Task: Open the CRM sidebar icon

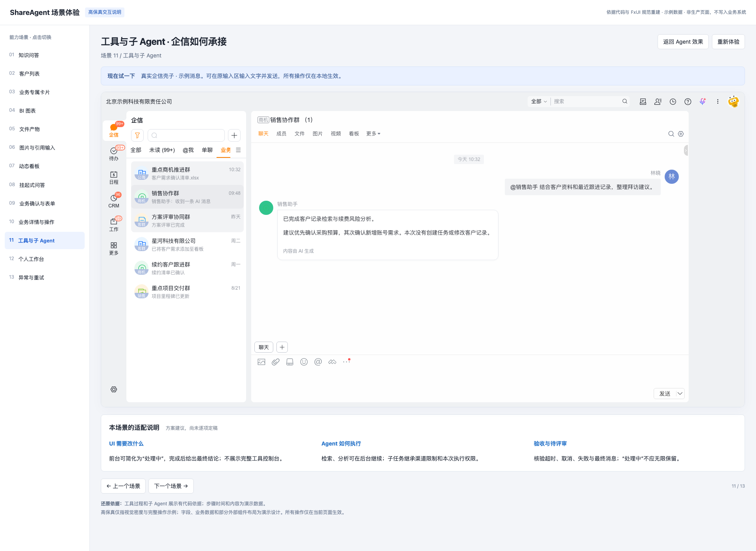Action: tap(114, 201)
